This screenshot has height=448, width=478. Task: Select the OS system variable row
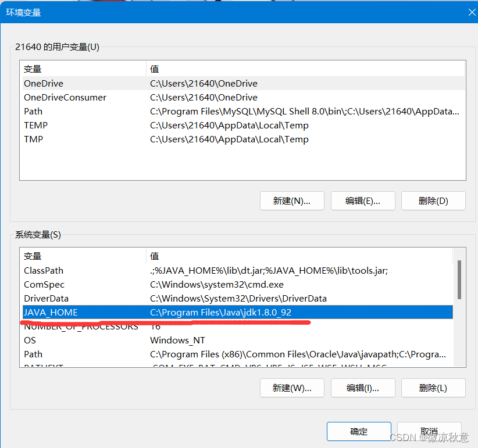pyautogui.click(x=238, y=340)
